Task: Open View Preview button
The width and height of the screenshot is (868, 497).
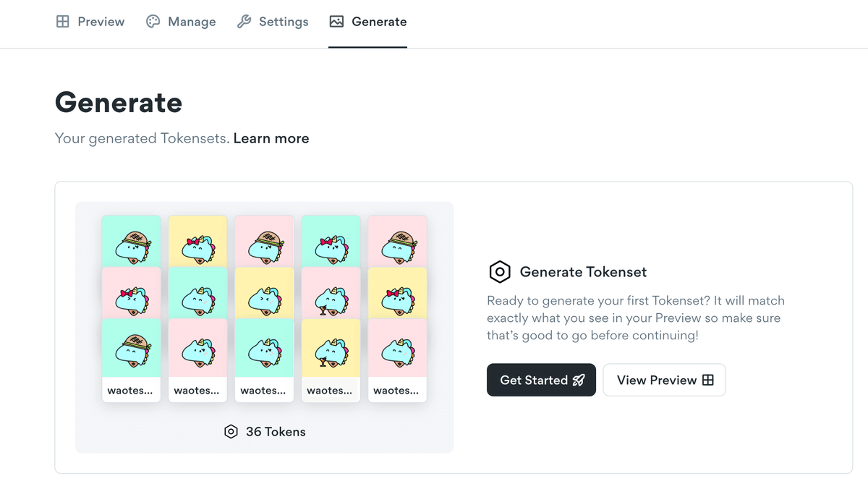Action: pyautogui.click(x=664, y=380)
